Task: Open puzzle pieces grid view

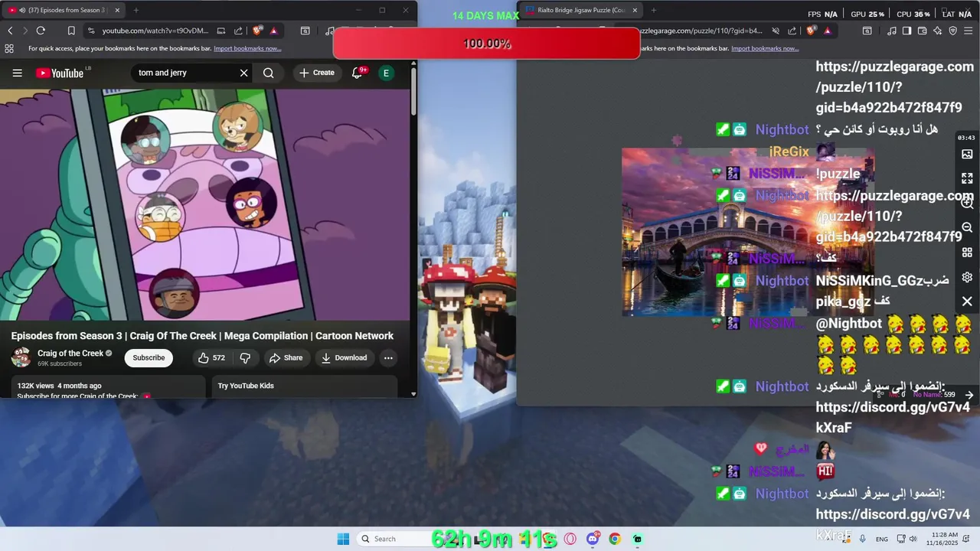Action: 967,252
